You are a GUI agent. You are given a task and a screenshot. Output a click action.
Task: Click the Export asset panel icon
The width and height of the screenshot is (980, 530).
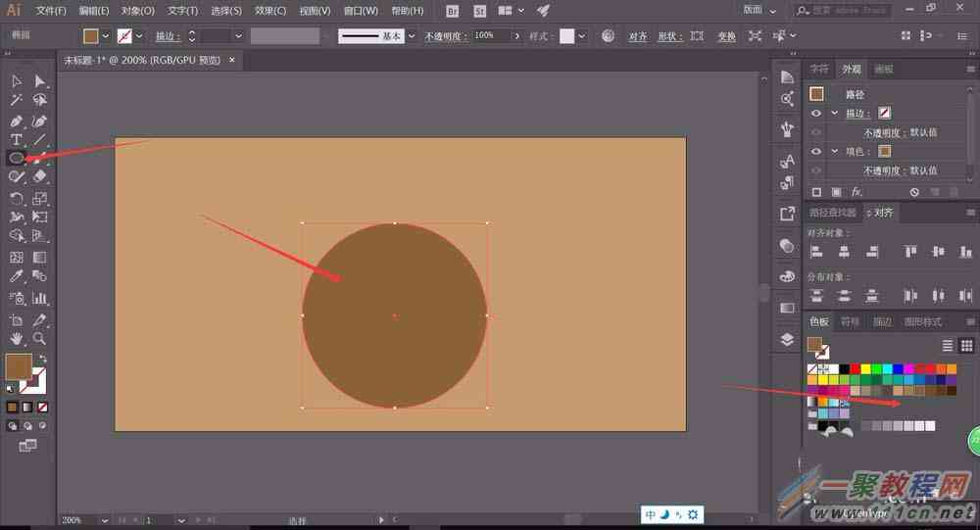[x=788, y=215]
